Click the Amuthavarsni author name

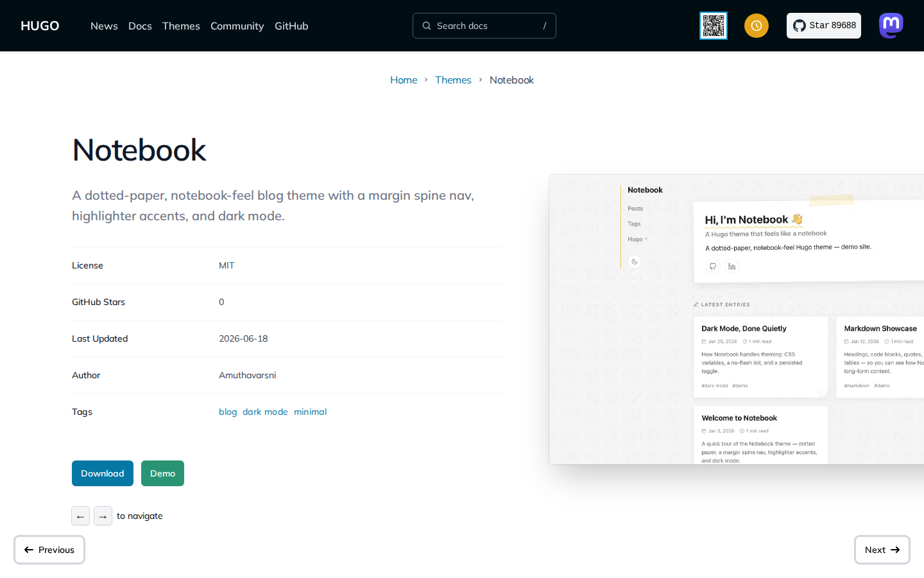pyautogui.click(x=247, y=375)
